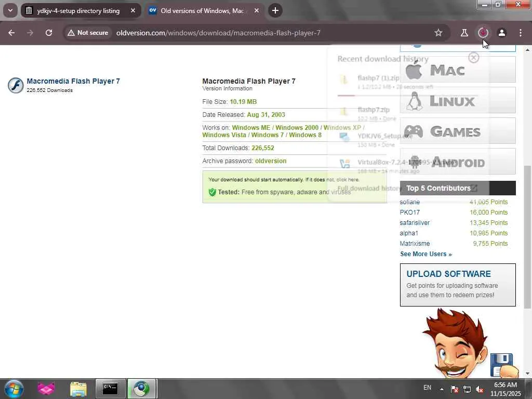Click the page vertical scrollbar thumb
This screenshot has height=399, width=532.
[527, 237]
